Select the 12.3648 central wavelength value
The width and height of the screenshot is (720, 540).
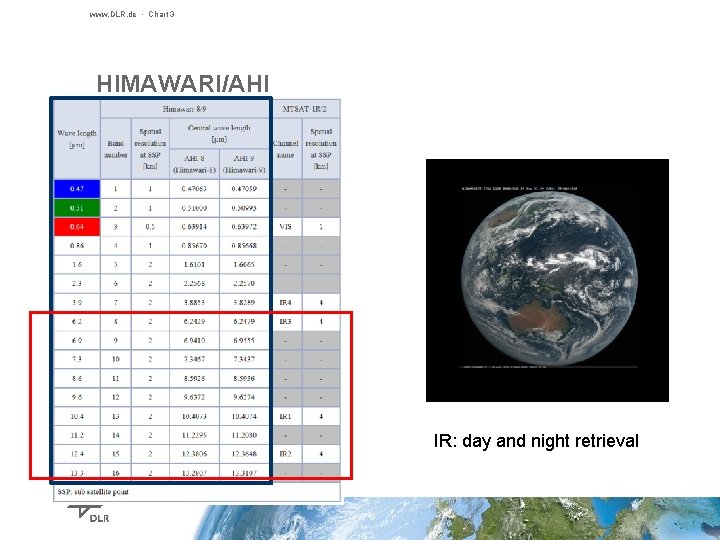coord(244,454)
